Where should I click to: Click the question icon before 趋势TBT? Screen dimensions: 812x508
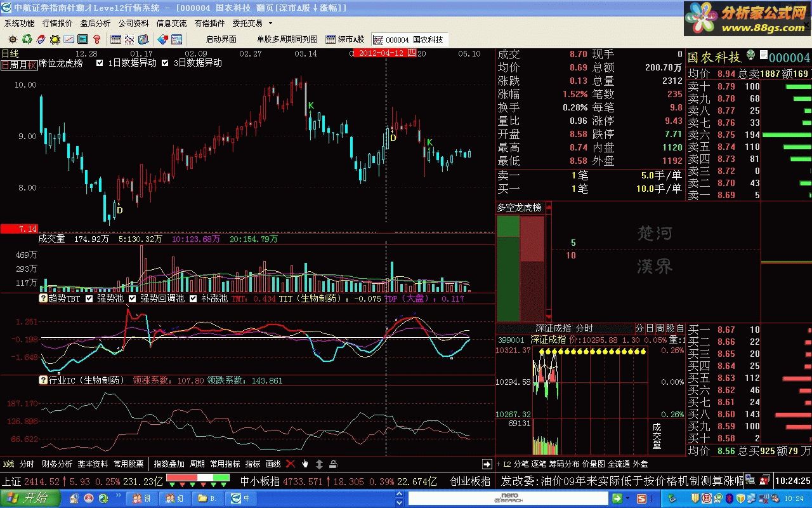pos(43,298)
